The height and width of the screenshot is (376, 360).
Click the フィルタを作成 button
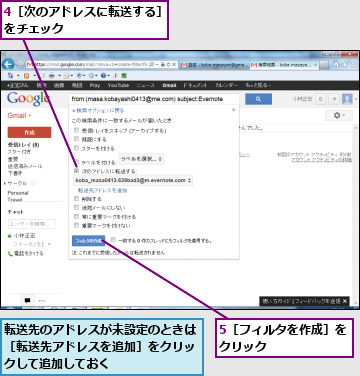[x=88, y=240]
